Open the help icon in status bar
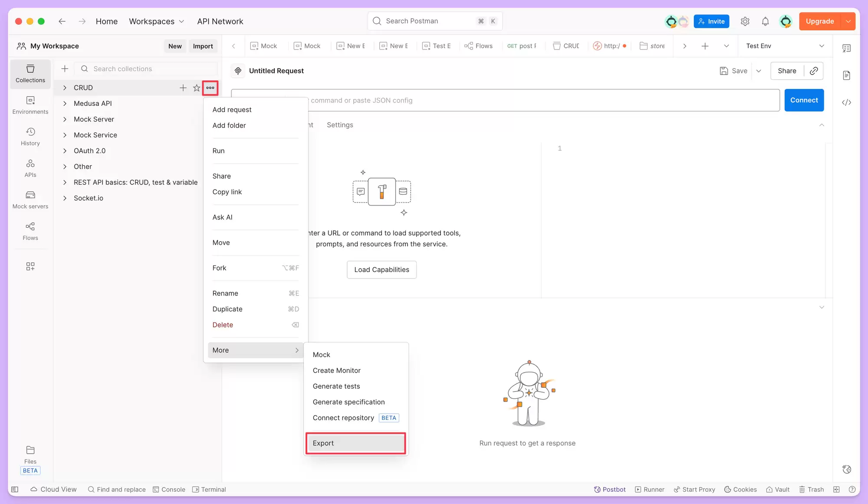This screenshot has width=868, height=504. pyautogui.click(x=852, y=489)
